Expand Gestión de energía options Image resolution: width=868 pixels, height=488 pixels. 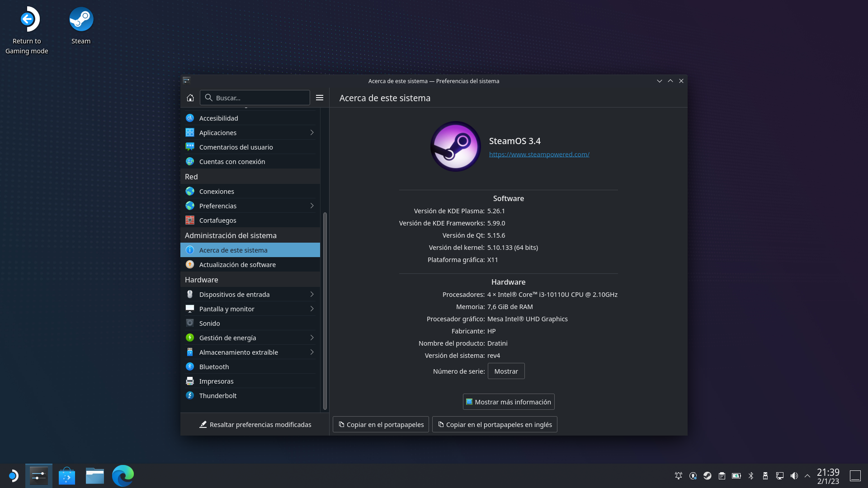click(311, 338)
